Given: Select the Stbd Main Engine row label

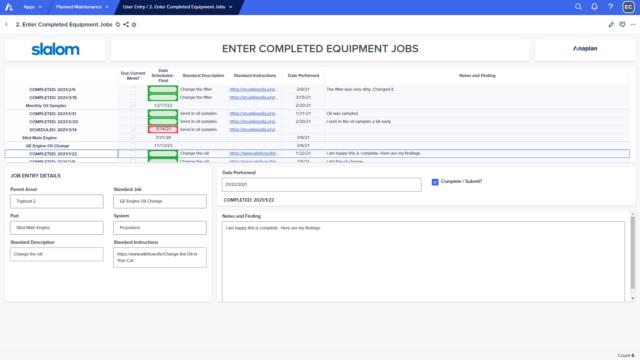Looking at the screenshot, I should [x=39, y=138].
